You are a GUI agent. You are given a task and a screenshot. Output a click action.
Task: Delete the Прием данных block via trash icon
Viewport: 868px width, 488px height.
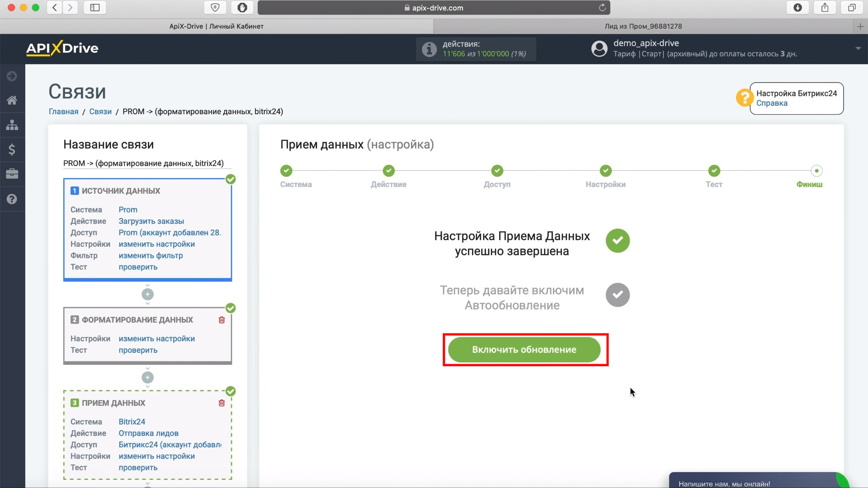222,403
